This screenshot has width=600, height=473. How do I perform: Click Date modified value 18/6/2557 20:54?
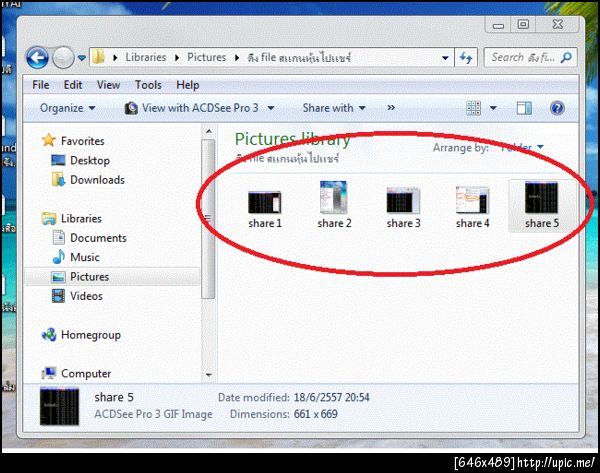[331, 398]
